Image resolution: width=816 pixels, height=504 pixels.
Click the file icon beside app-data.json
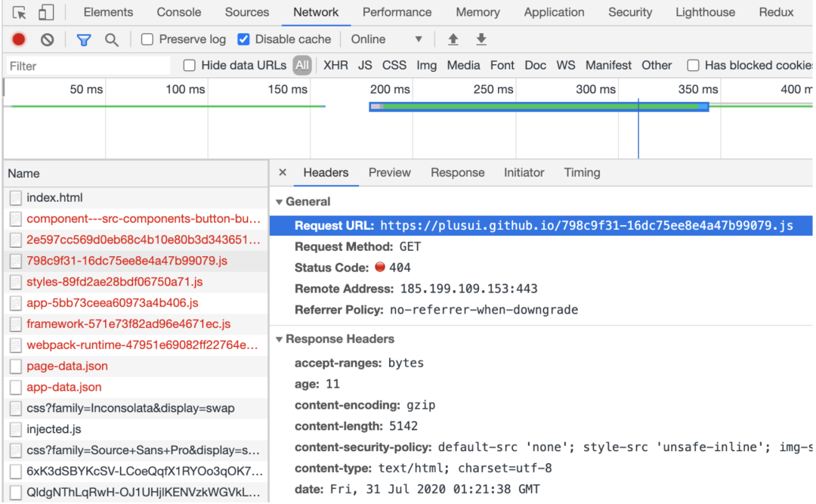(x=16, y=388)
